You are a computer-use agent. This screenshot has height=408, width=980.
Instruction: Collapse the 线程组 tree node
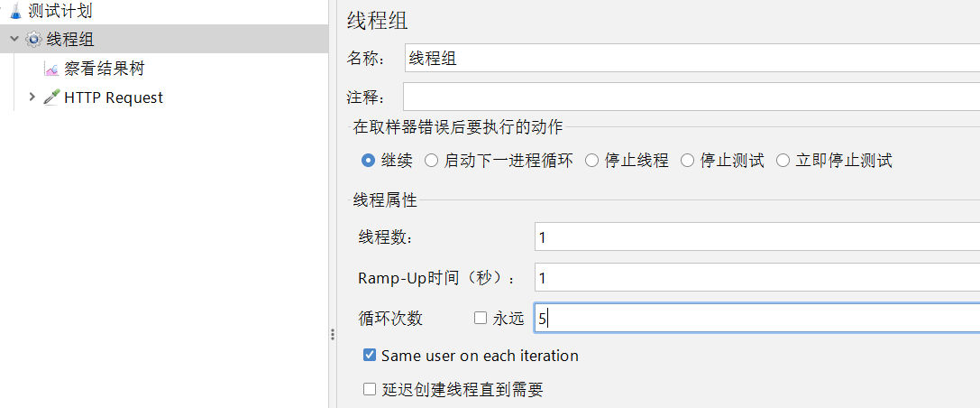coord(14,39)
